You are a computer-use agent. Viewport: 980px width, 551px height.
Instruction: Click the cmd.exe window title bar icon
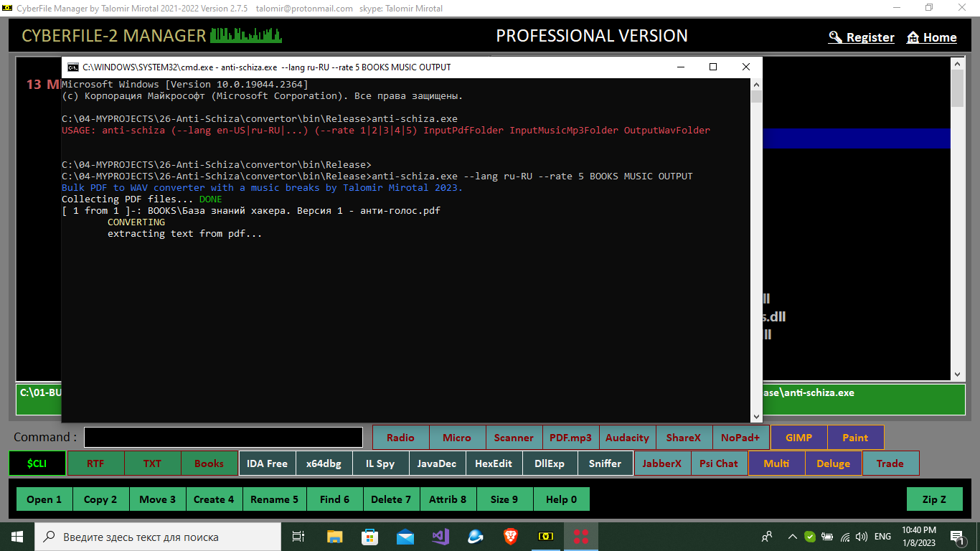(x=73, y=67)
